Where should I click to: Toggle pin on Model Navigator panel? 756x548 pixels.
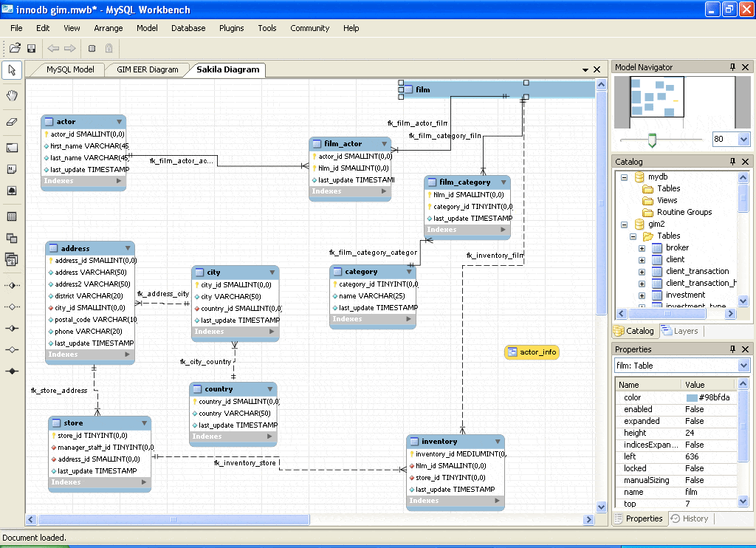[x=733, y=67]
